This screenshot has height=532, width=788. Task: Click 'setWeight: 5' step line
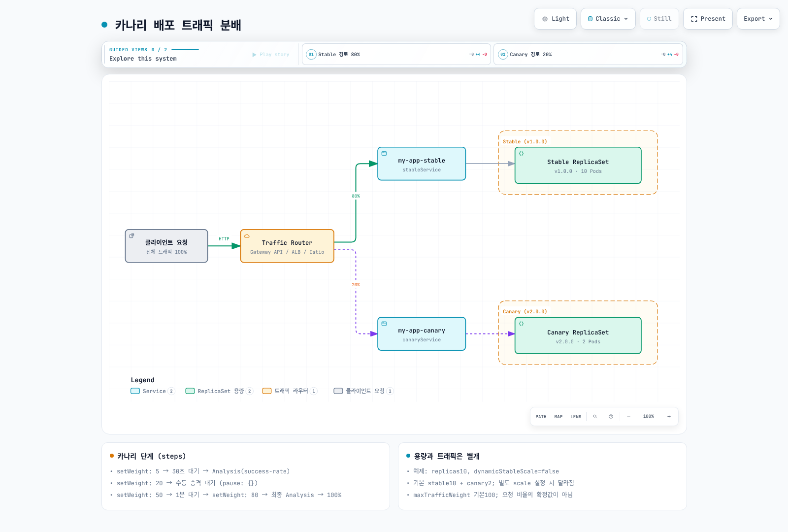(x=203, y=471)
